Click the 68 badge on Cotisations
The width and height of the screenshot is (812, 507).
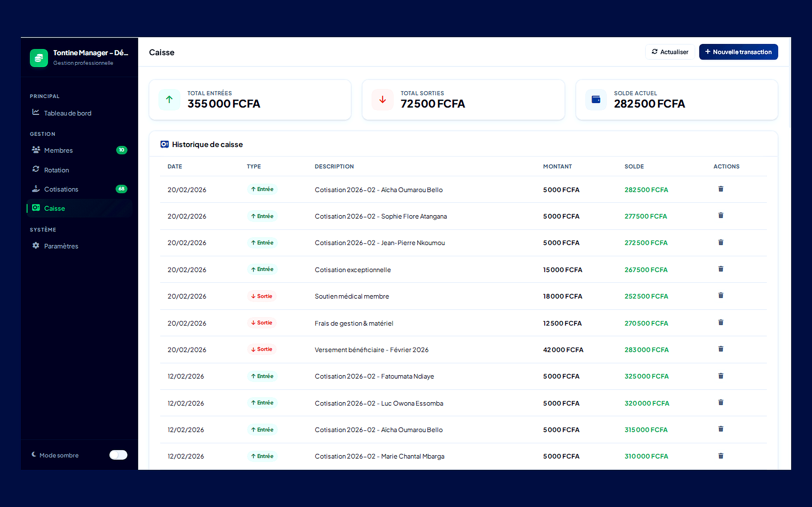click(122, 189)
